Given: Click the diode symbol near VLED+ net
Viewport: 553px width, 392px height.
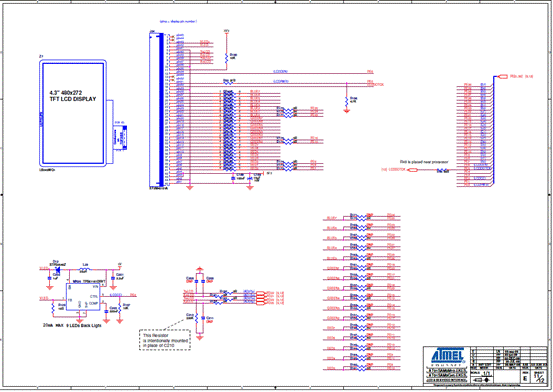Looking at the screenshot, I should [x=56, y=269].
